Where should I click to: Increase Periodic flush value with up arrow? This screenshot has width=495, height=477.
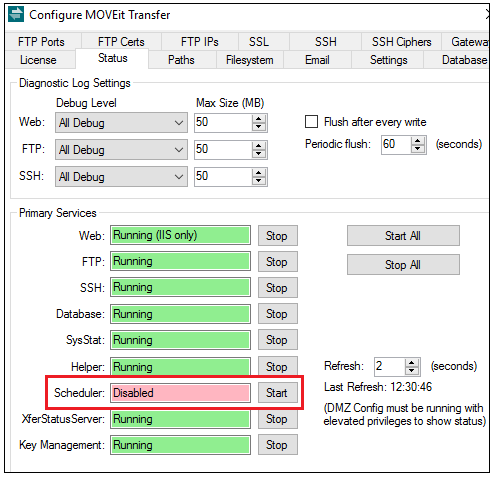418,141
